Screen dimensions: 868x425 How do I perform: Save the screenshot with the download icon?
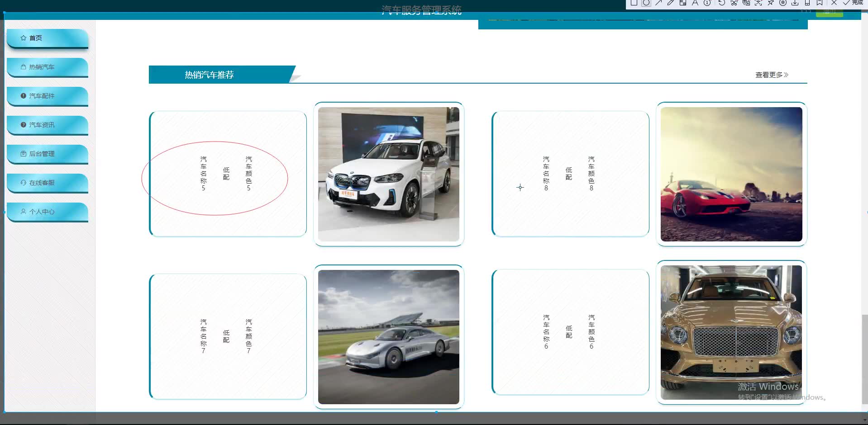(795, 3)
